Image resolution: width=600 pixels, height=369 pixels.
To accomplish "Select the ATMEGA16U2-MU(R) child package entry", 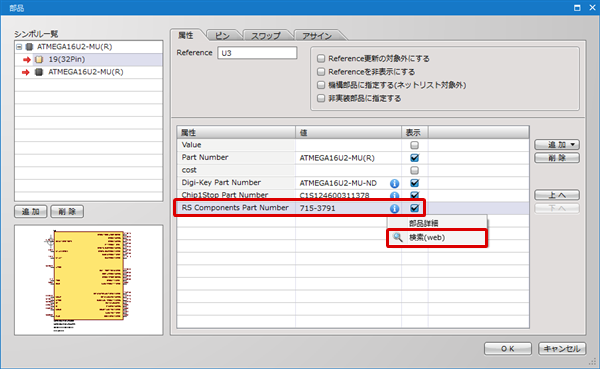I will [x=88, y=72].
